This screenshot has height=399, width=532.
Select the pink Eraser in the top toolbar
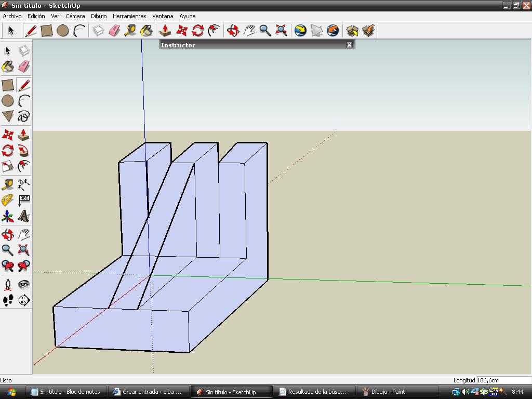(114, 31)
